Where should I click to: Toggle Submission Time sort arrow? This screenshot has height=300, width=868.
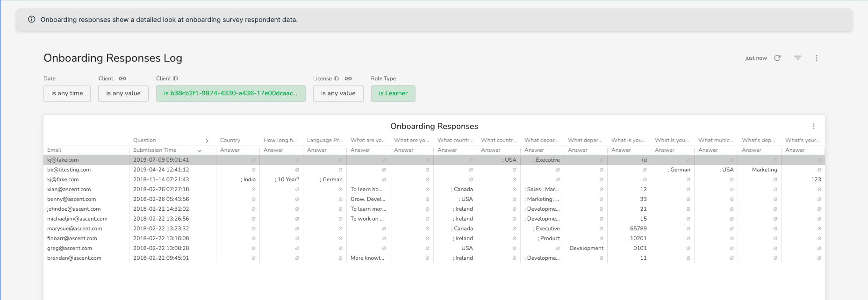pos(200,150)
